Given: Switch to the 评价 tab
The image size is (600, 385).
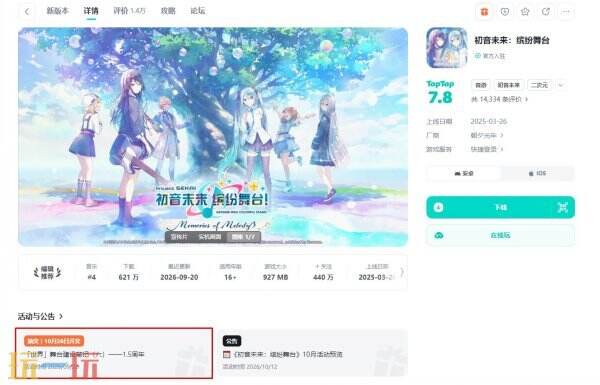Looking at the screenshot, I should coord(129,11).
